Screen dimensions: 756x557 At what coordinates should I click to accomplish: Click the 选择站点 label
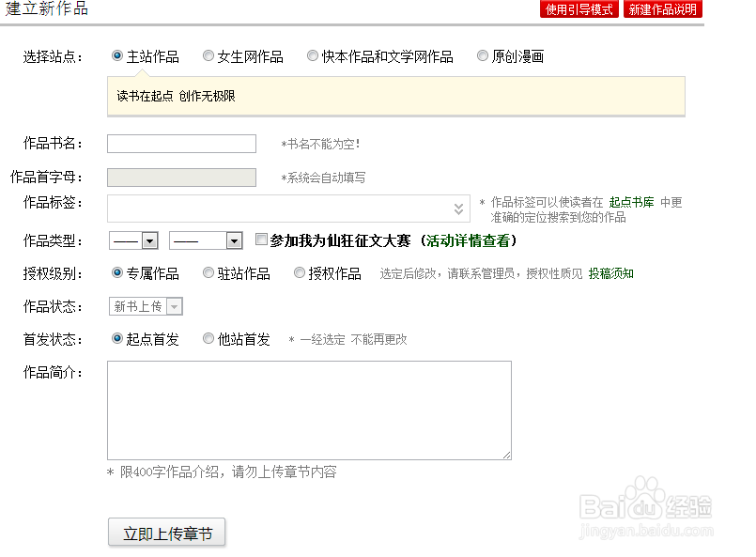point(53,57)
